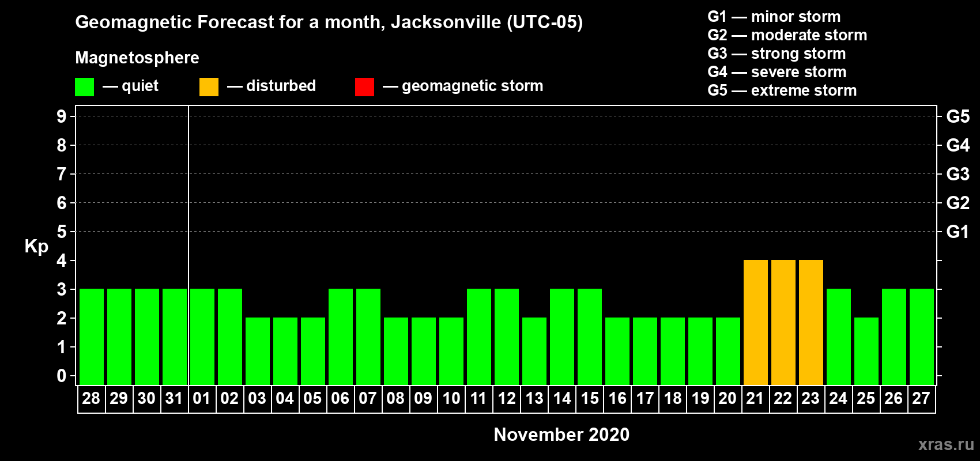The width and height of the screenshot is (980, 461).
Task: Click the bar for November 13
Action: pyautogui.click(x=534, y=351)
